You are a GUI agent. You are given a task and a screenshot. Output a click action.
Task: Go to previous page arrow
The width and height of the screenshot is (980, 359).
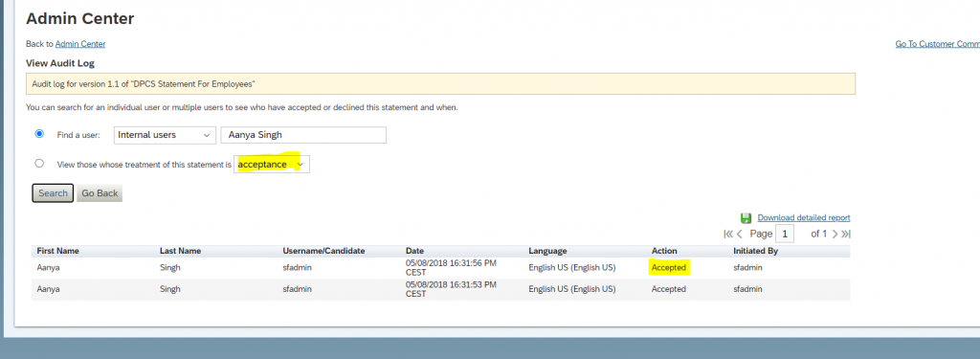click(740, 234)
